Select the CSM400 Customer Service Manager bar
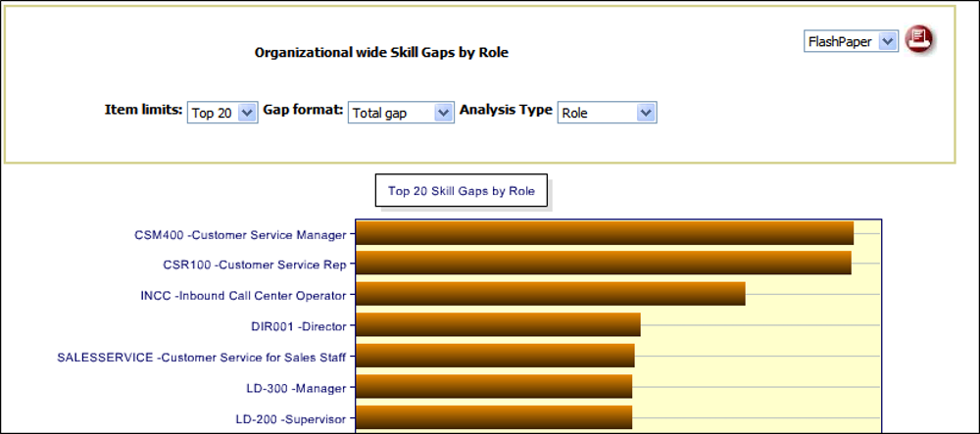Image resolution: width=980 pixels, height=434 pixels. [x=605, y=233]
